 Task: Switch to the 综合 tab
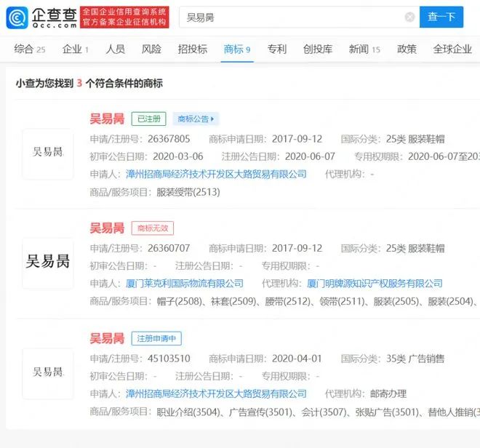[x=29, y=49]
